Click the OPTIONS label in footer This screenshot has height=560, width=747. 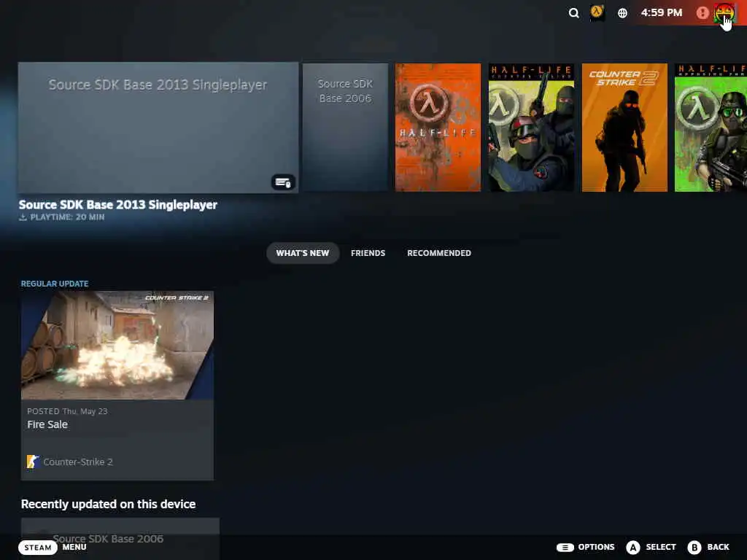pos(596,547)
